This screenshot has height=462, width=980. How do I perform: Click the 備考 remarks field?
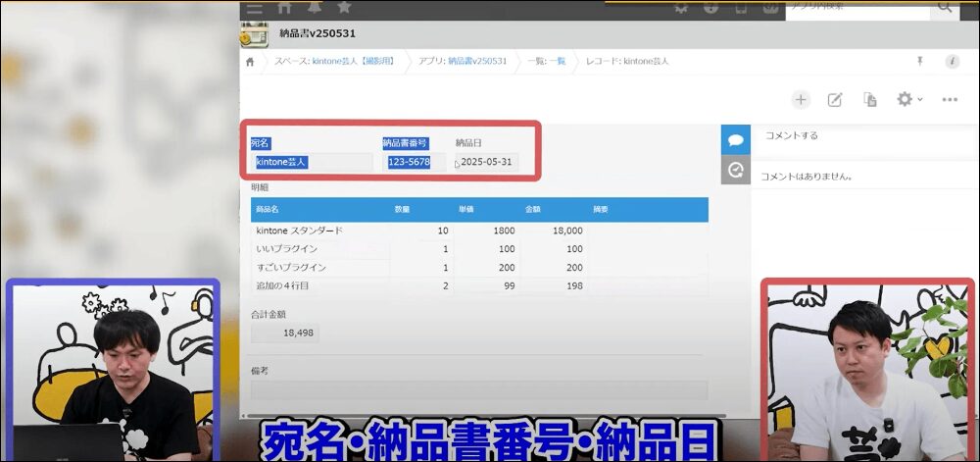pos(479,390)
